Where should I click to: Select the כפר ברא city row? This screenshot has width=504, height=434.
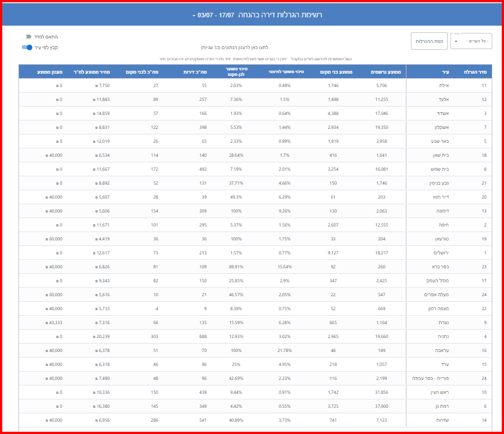click(x=255, y=267)
